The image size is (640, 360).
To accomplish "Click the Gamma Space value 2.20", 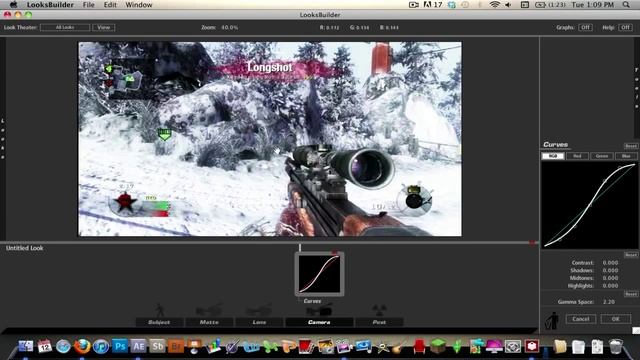I will [x=609, y=302].
